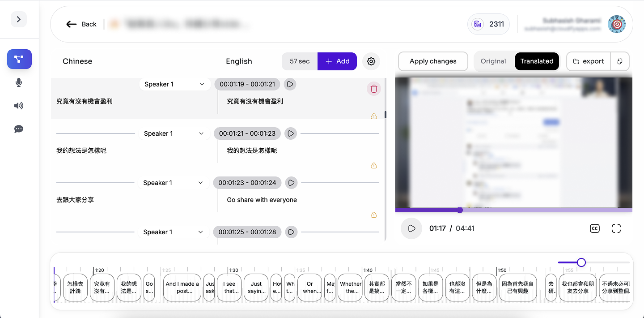Select timeline clip 怎樣去計錢
Viewport: 644px width, 318px height.
click(x=75, y=288)
